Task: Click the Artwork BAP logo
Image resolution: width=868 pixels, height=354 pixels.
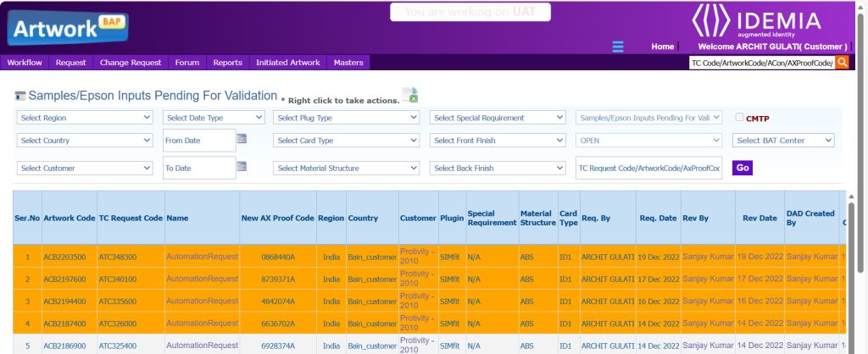Action: coord(67,27)
